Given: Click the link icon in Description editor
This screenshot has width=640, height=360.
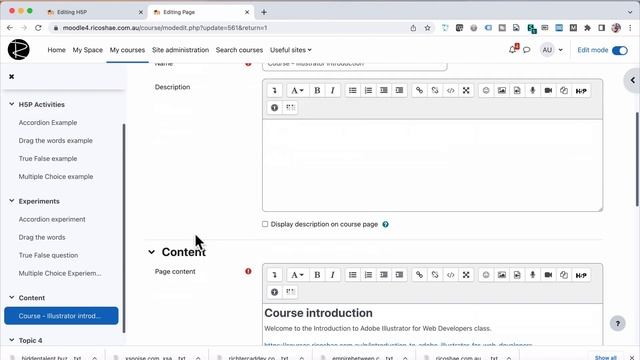Looking at the screenshot, I should tap(419, 91).
